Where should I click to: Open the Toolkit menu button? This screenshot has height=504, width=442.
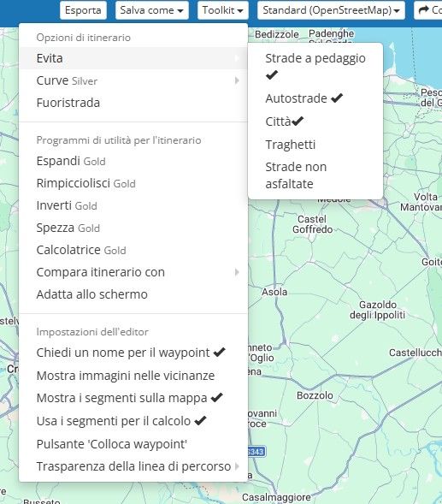pyautogui.click(x=223, y=10)
